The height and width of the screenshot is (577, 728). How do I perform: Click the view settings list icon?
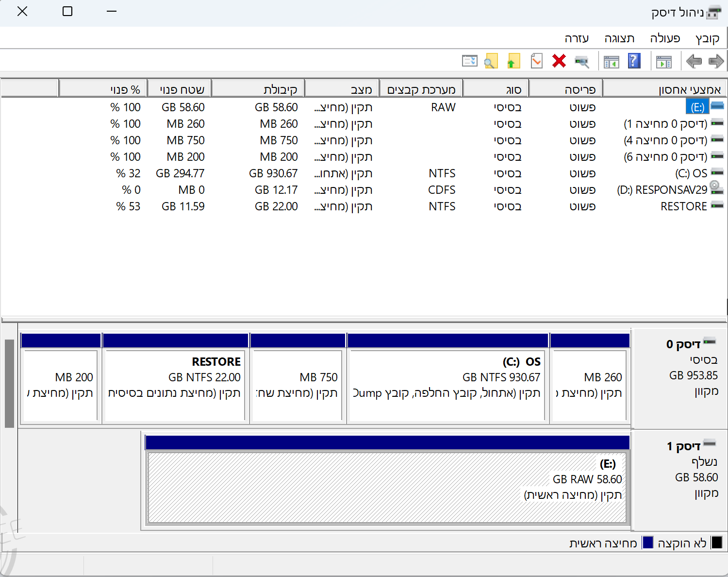[x=469, y=61]
